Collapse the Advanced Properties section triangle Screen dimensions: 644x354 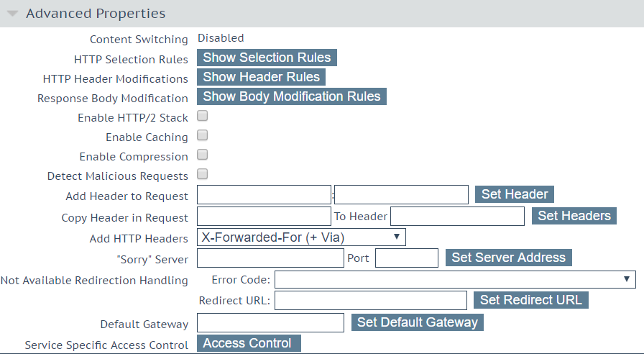click(x=13, y=14)
